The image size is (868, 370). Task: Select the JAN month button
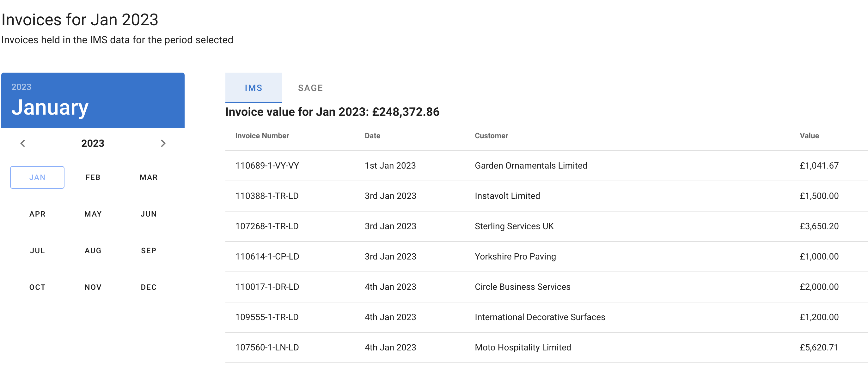[x=37, y=177]
